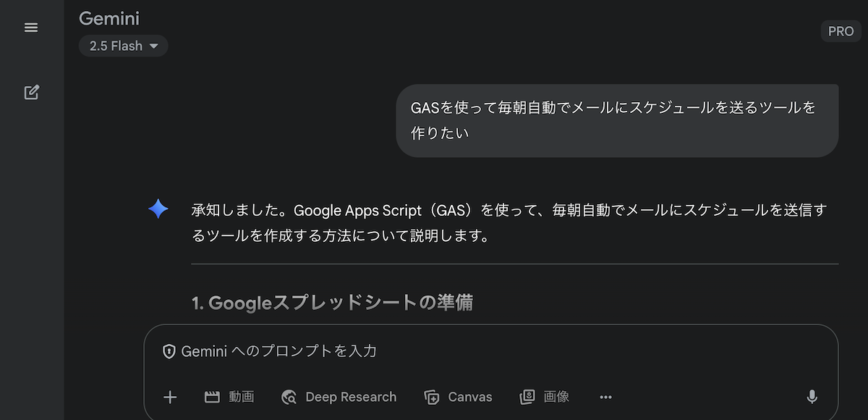The height and width of the screenshot is (420, 868).
Task: Click the Deep Research magnifier icon
Action: coord(289,397)
